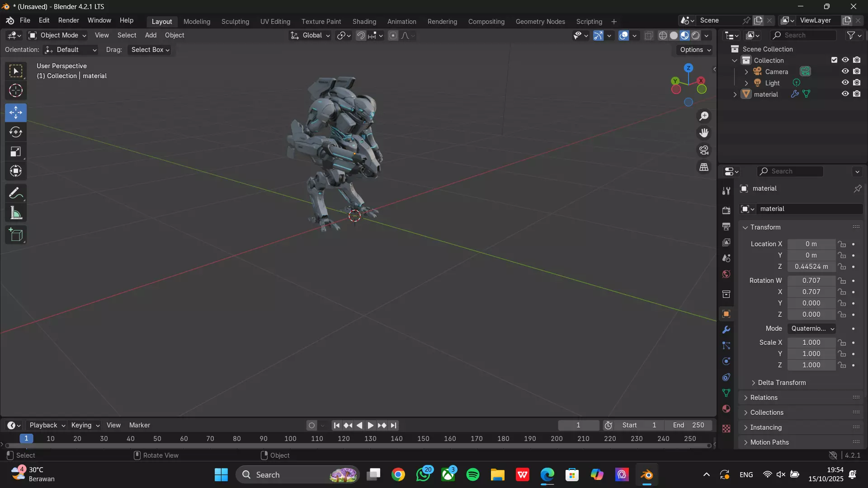The height and width of the screenshot is (488, 868).
Task: Open the Render menu
Action: click(x=68, y=20)
